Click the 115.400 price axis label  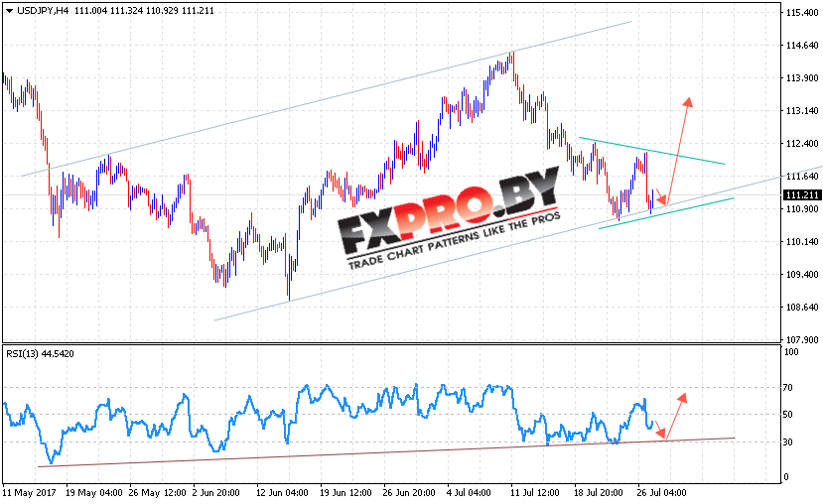801,12
